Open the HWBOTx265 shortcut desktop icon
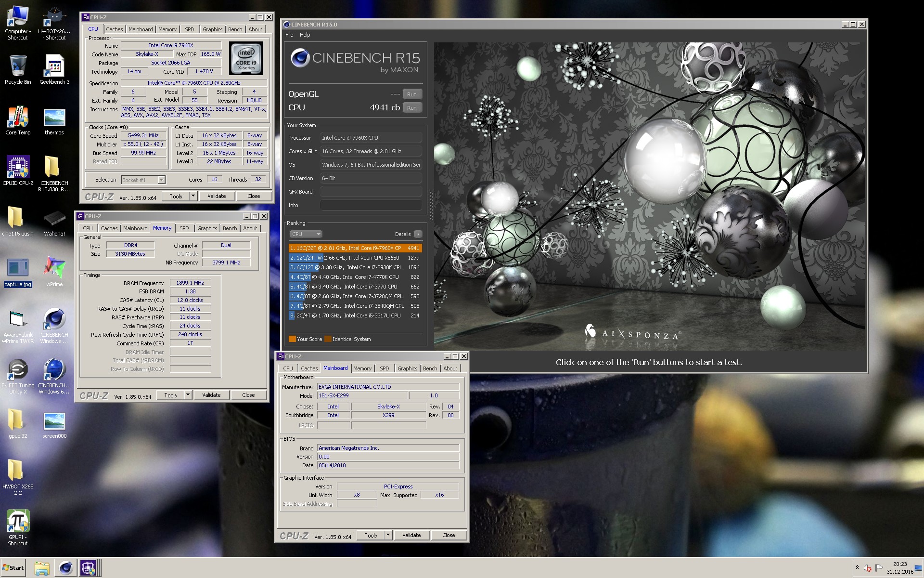The width and height of the screenshot is (924, 578). [54, 23]
